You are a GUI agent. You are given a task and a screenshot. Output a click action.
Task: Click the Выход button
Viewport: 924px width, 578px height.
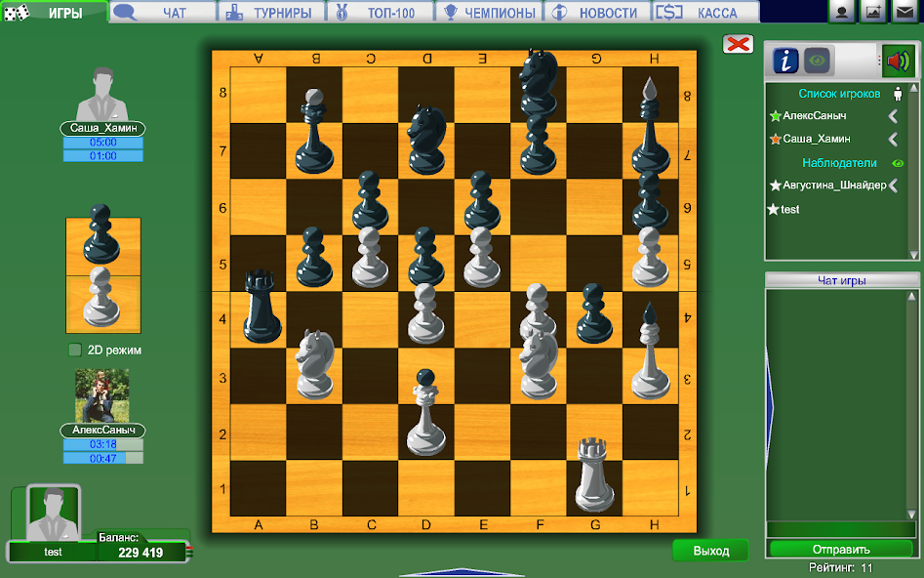[710, 550]
